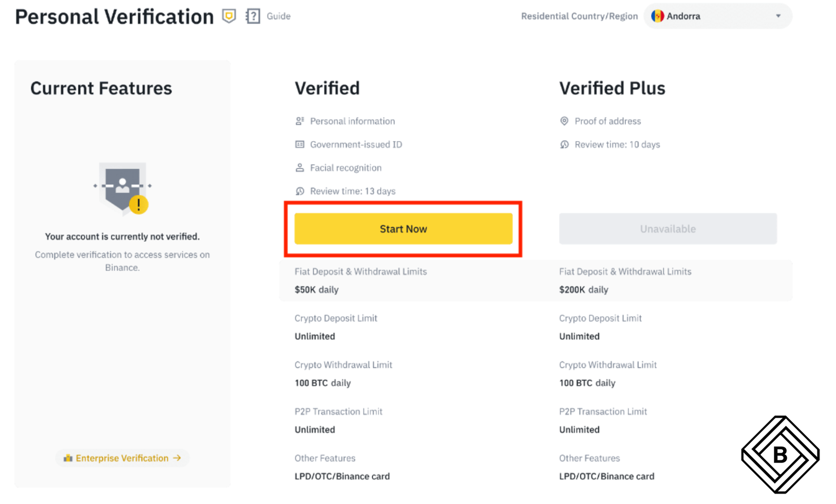Click 'Crypto Withdrawal Limit' label under Verified
This screenshot has width=836, height=504.
[343, 365]
